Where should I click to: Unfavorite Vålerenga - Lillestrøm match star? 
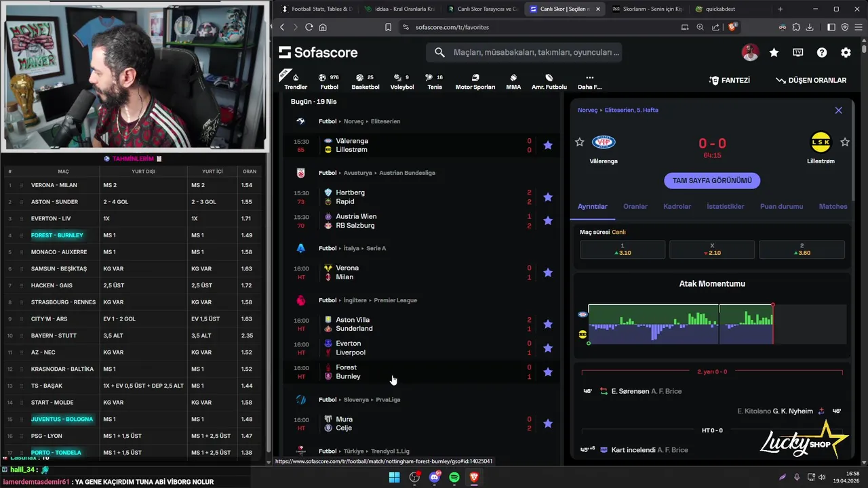548,145
